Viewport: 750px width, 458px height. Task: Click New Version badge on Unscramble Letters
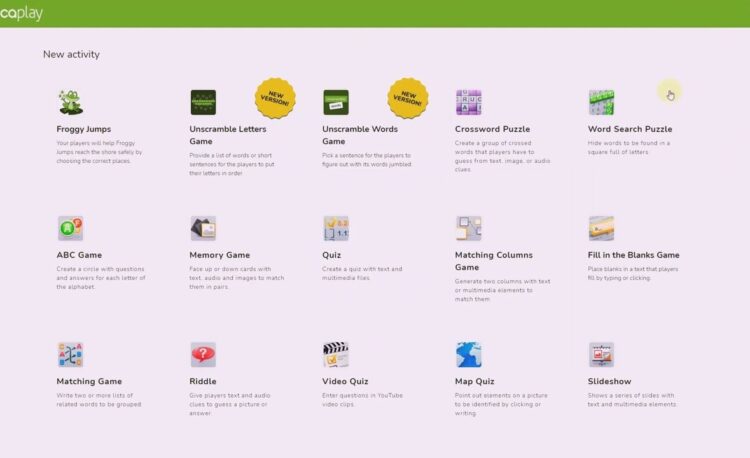coord(274,98)
